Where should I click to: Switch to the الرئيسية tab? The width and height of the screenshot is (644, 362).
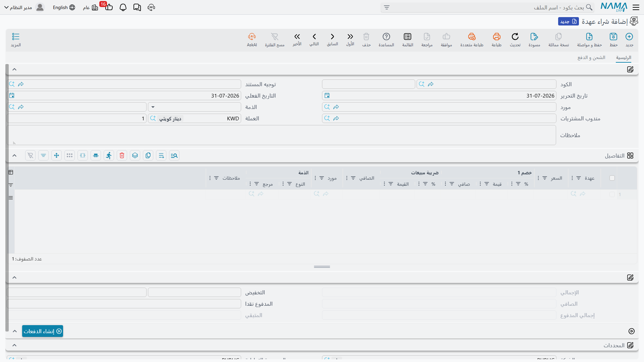(624, 58)
